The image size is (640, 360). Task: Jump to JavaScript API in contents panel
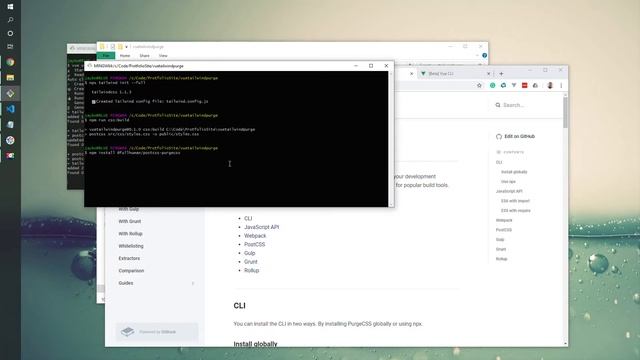(x=509, y=191)
